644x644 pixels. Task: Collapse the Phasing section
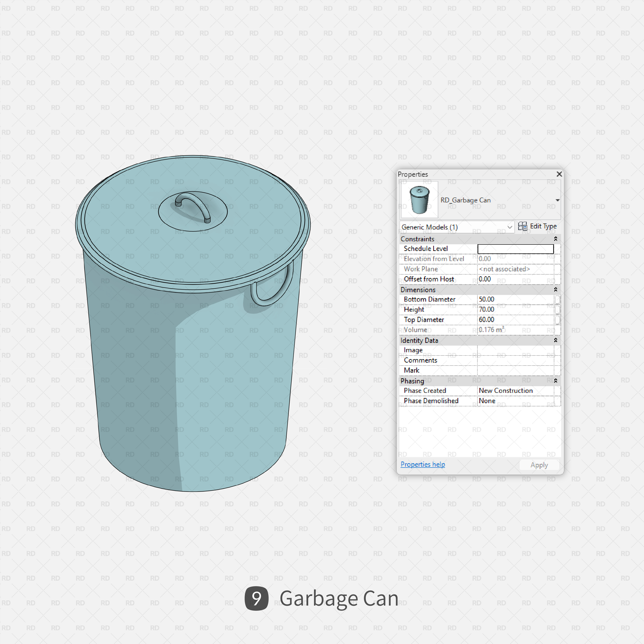(555, 380)
